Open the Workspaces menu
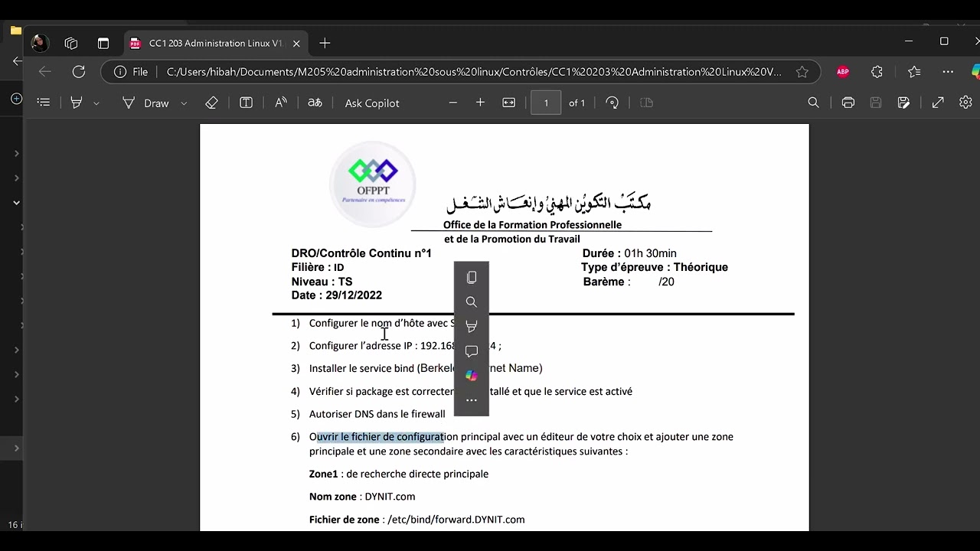 (x=71, y=43)
